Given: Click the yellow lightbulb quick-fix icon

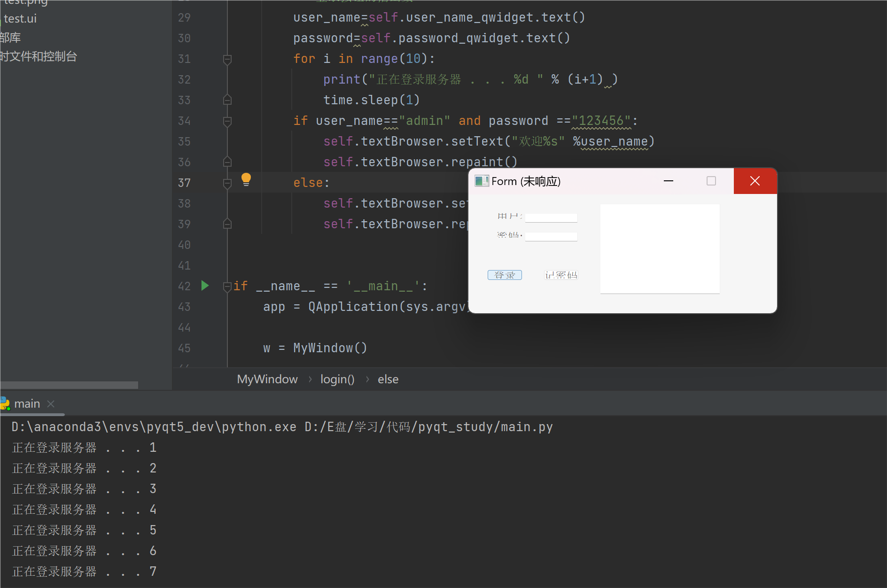Looking at the screenshot, I should pos(246,179).
